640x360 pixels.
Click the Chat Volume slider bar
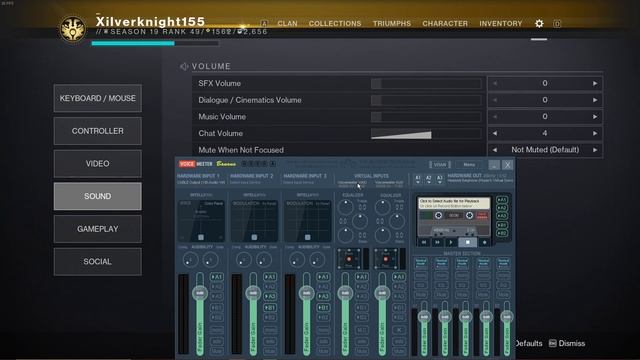click(426, 133)
